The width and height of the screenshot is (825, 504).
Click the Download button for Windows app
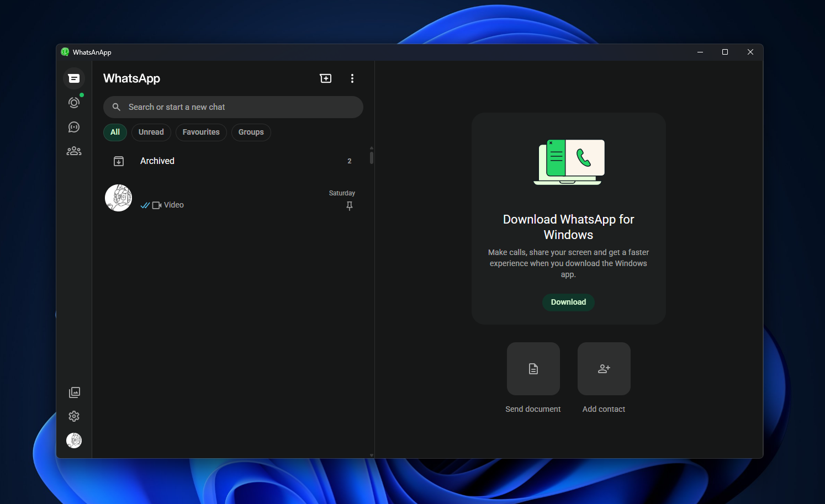(568, 302)
